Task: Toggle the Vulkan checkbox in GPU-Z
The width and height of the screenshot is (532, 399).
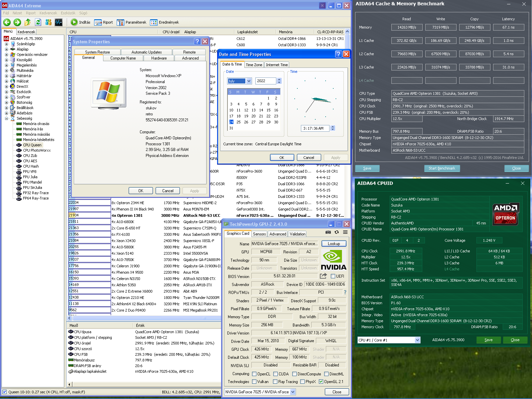Action: 254,382
